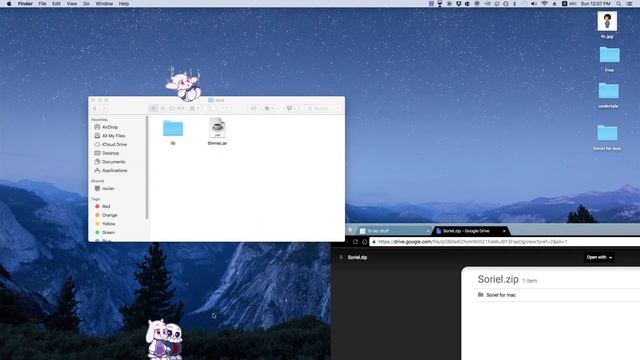The width and height of the screenshot is (640, 360).
Task: Open the Finder action gear menu
Action: pyautogui.click(x=269, y=108)
